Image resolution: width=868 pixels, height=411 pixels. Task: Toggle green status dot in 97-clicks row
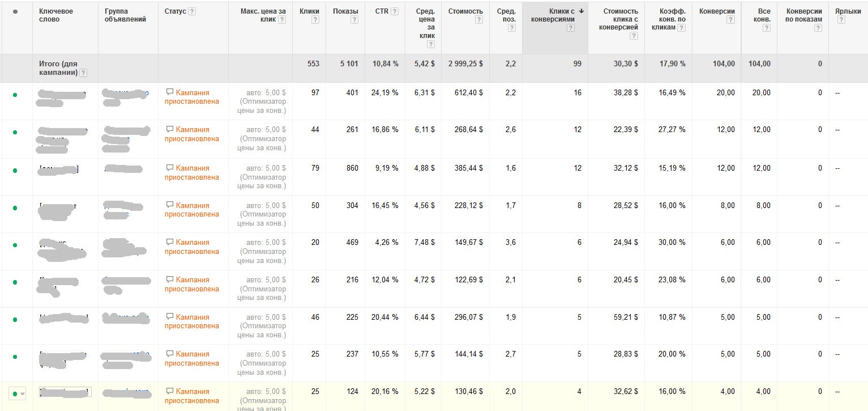coord(15,95)
